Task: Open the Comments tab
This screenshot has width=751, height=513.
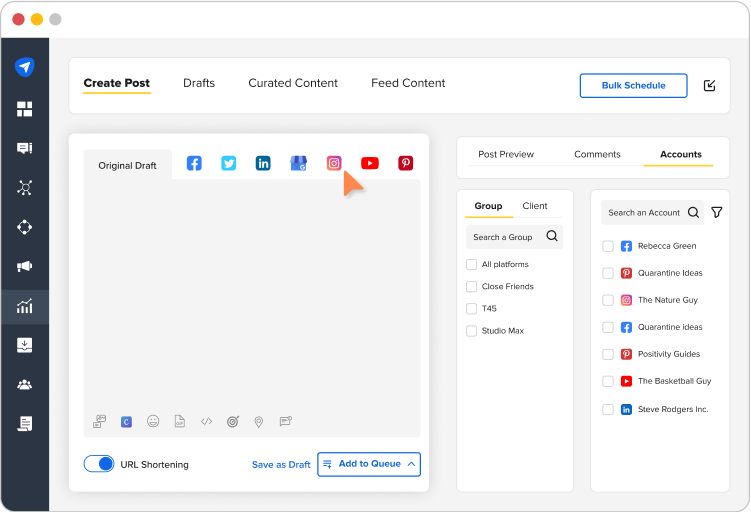Action: coord(597,154)
